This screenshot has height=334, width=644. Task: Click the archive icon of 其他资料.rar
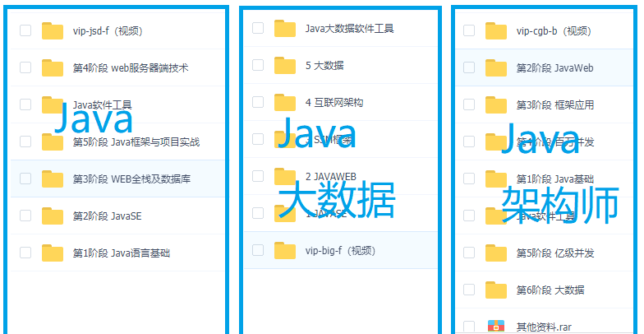coord(496,327)
